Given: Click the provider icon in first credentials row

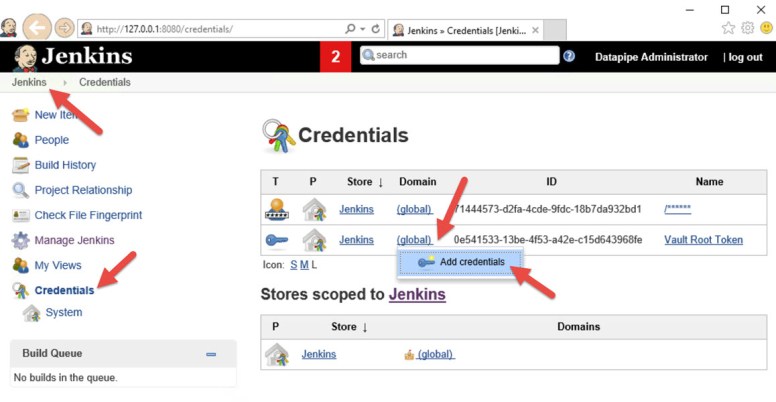Looking at the screenshot, I should click(x=315, y=209).
